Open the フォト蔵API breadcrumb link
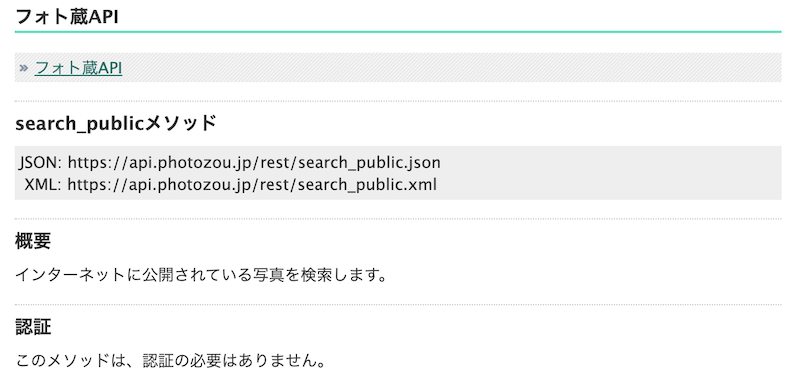The image size is (800, 385). [78, 68]
